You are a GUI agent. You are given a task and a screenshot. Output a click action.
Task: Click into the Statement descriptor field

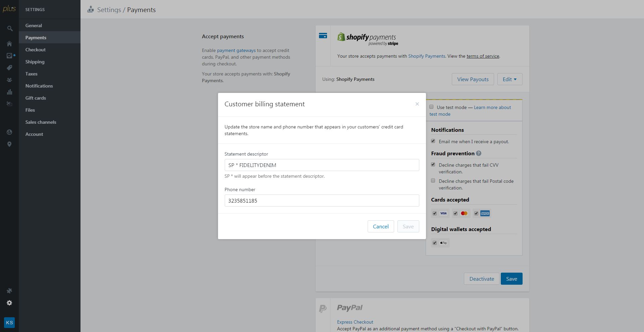[x=322, y=165]
